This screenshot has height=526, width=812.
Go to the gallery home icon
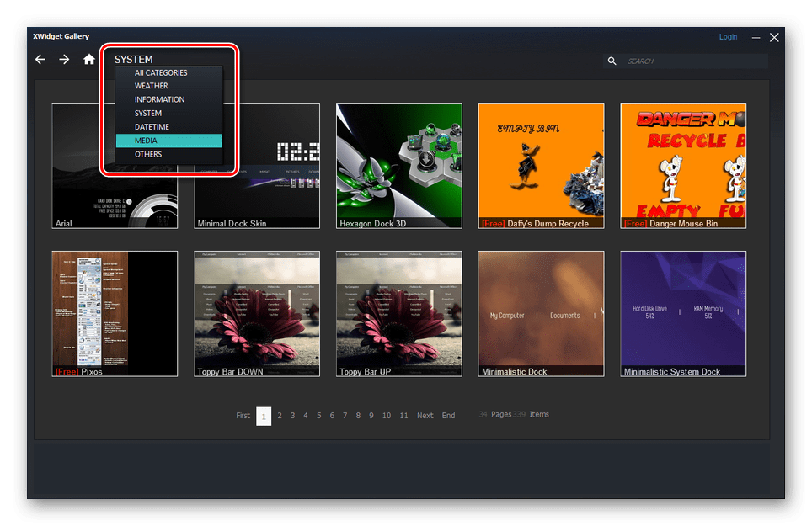click(89, 60)
